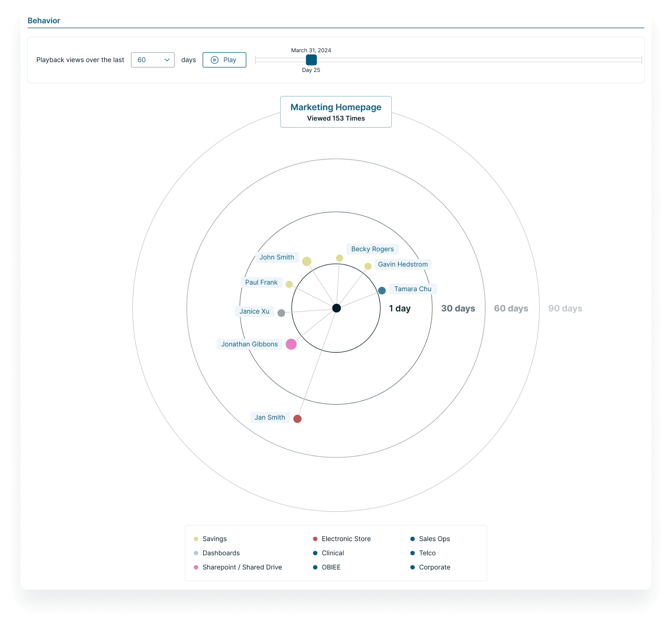The height and width of the screenshot is (624, 672).
Task: Select the Jan Smith label
Action: tap(270, 417)
